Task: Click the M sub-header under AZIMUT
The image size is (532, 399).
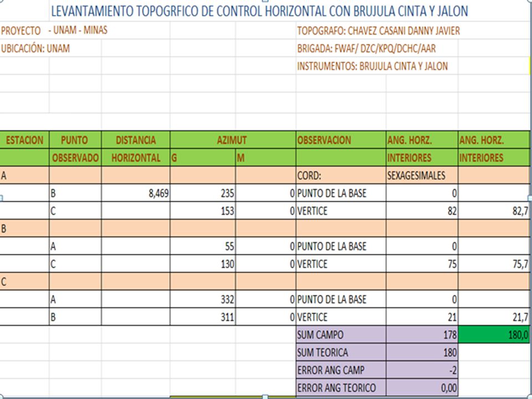Action: click(x=265, y=157)
